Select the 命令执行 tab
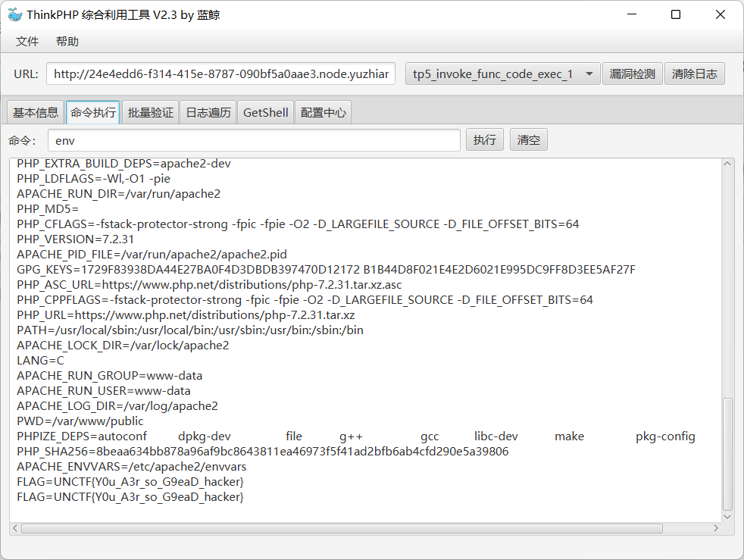 [x=93, y=112]
